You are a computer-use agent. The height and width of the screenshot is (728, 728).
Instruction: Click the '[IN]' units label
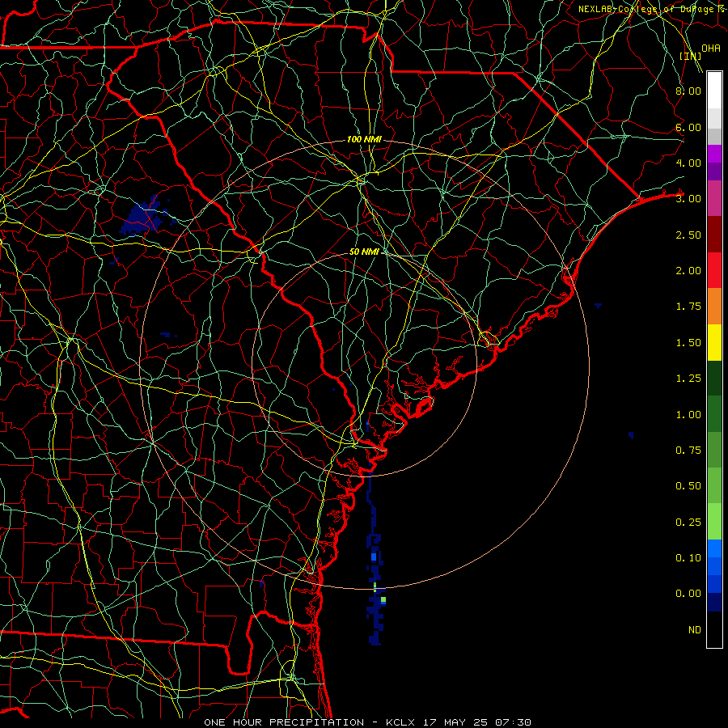pos(690,56)
